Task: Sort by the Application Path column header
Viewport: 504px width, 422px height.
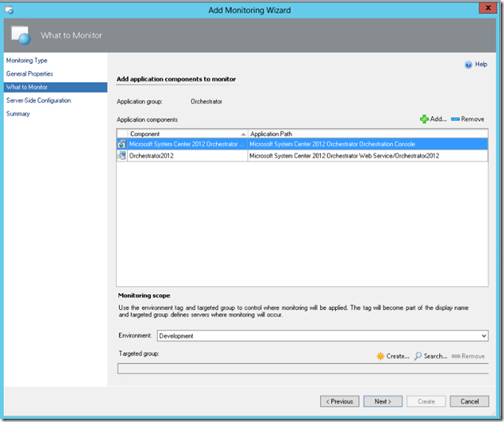Action: (x=367, y=133)
